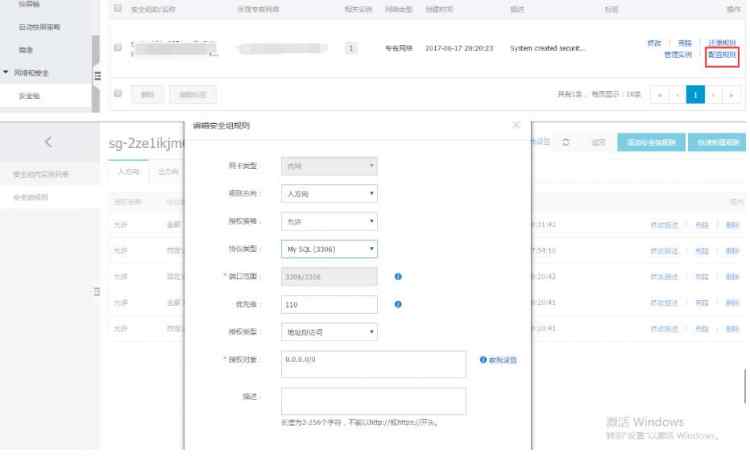
Task: Click the configure rules link outlined in red
Action: click(x=722, y=55)
